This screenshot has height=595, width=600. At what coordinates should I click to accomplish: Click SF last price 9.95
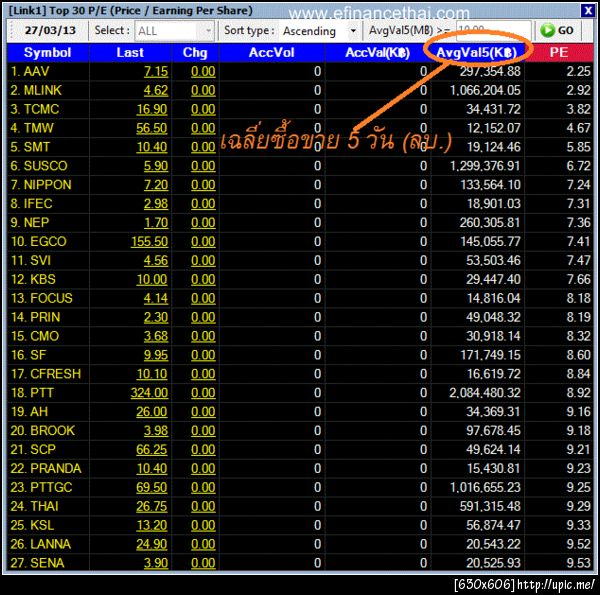point(156,355)
